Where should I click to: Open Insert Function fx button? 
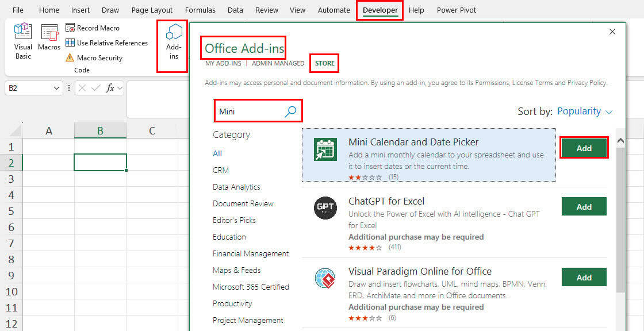[110, 88]
